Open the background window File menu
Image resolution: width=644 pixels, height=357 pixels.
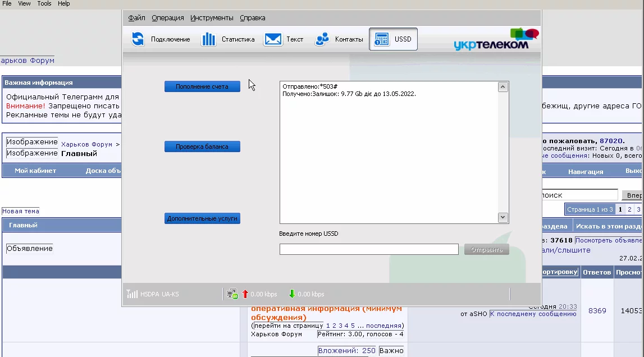tap(7, 4)
